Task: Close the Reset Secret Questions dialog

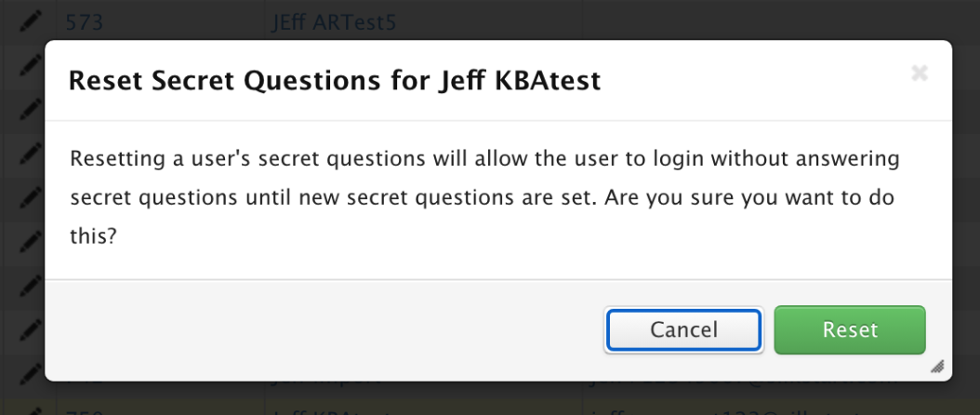Action: tap(919, 74)
